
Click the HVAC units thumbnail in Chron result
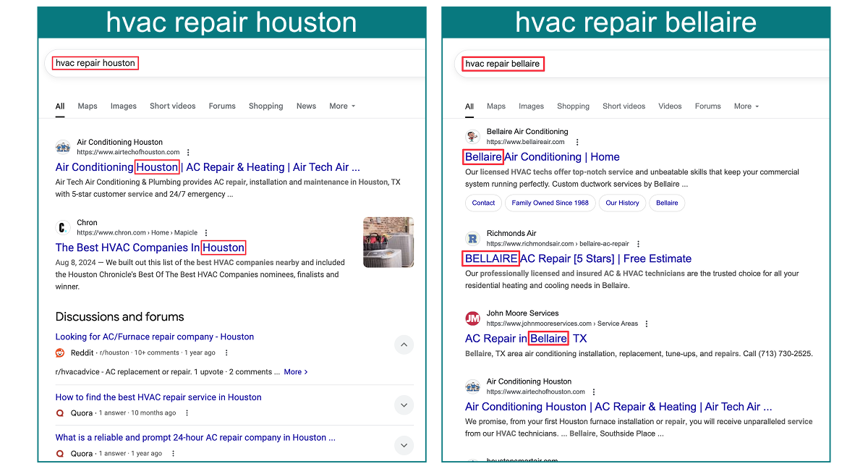click(x=388, y=242)
